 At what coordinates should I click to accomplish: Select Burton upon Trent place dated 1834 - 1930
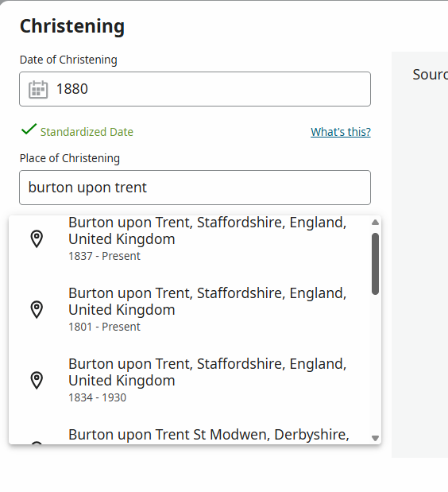(195, 380)
